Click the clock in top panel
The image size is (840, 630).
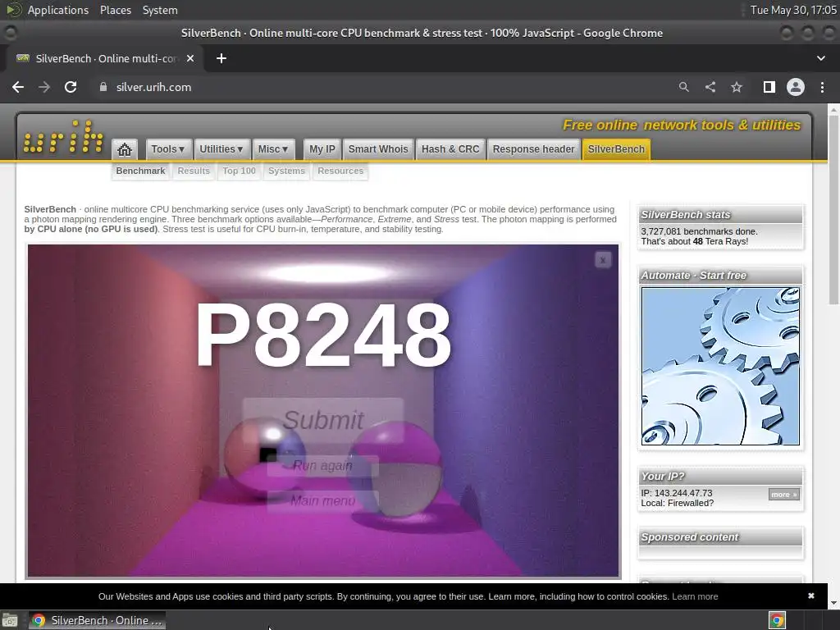pyautogui.click(x=793, y=10)
